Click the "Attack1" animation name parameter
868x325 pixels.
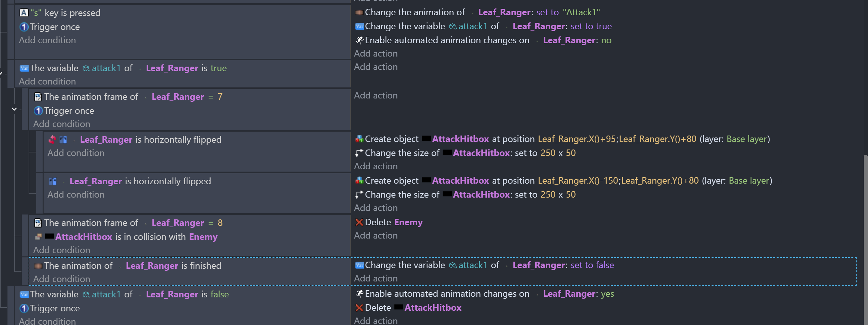click(581, 12)
